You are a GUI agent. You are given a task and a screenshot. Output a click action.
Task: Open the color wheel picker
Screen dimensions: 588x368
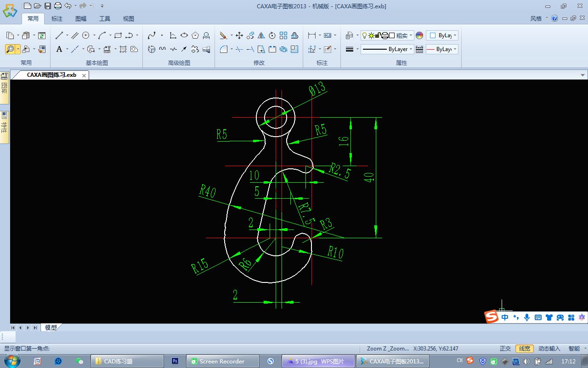click(x=419, y=35)
